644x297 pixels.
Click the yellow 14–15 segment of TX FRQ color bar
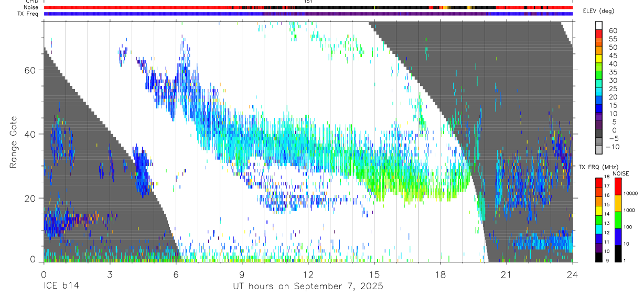point(599,210)
